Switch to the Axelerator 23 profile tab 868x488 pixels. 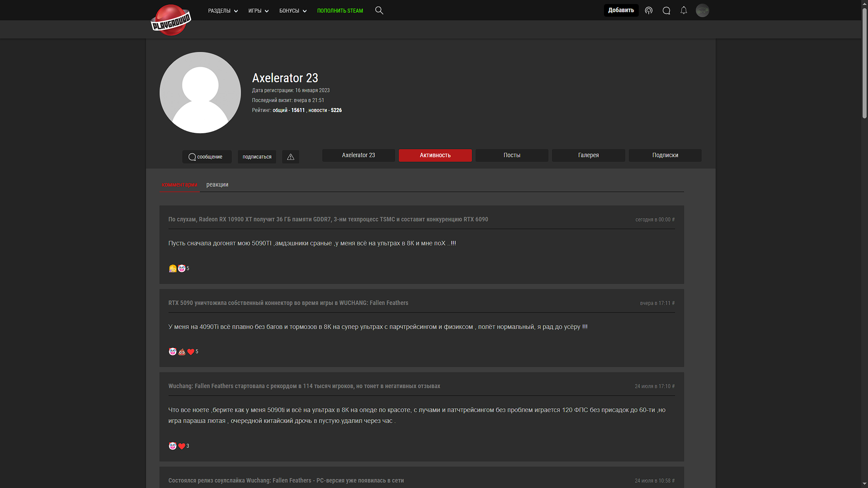pyautogui.click(x=359, y=155)
